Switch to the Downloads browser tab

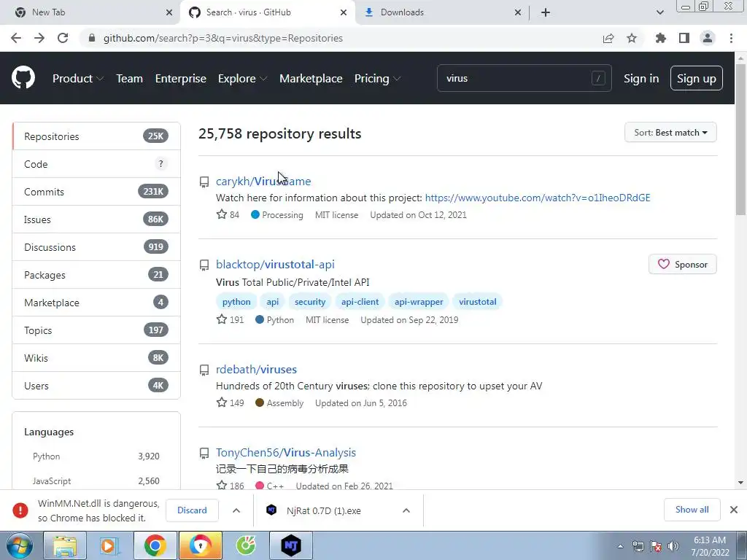pyautogui.click(x=441, y=12)
